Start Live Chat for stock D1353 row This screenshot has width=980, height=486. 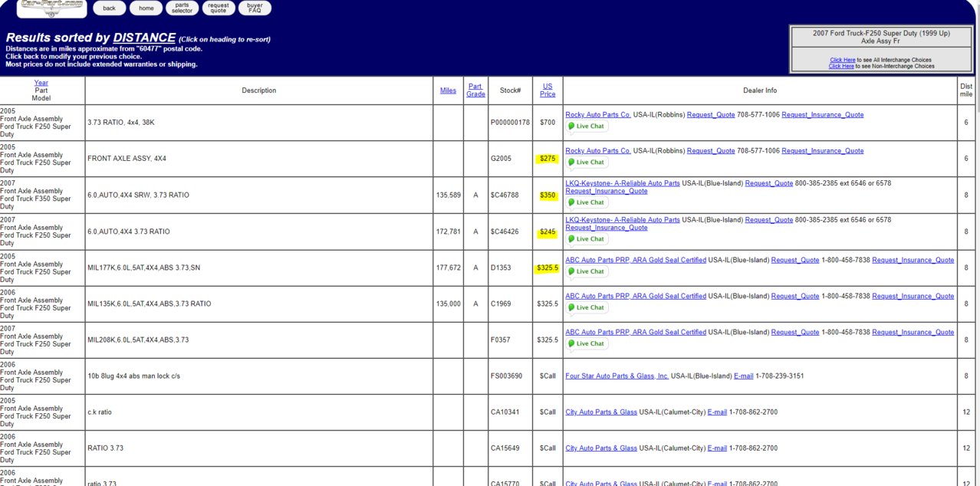point(587,271)
